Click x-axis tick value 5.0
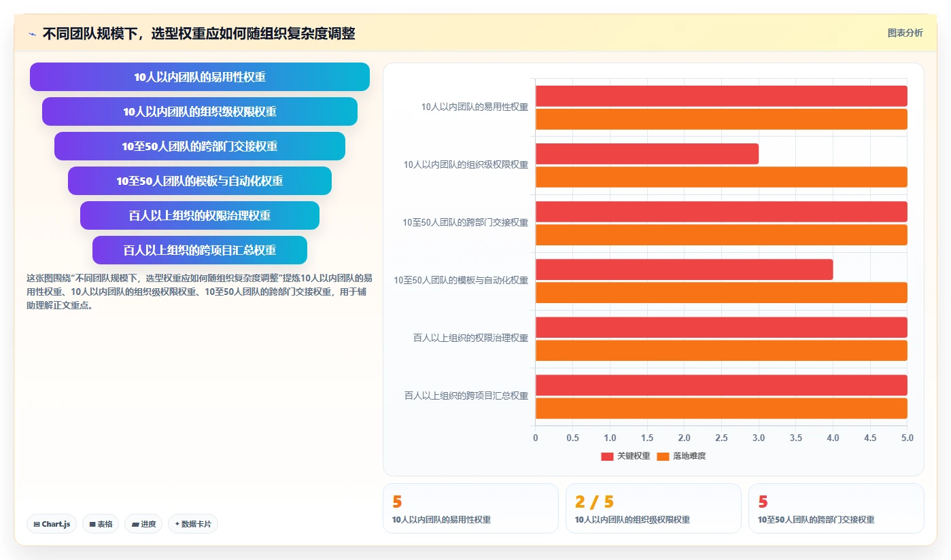 coord(907,438)
